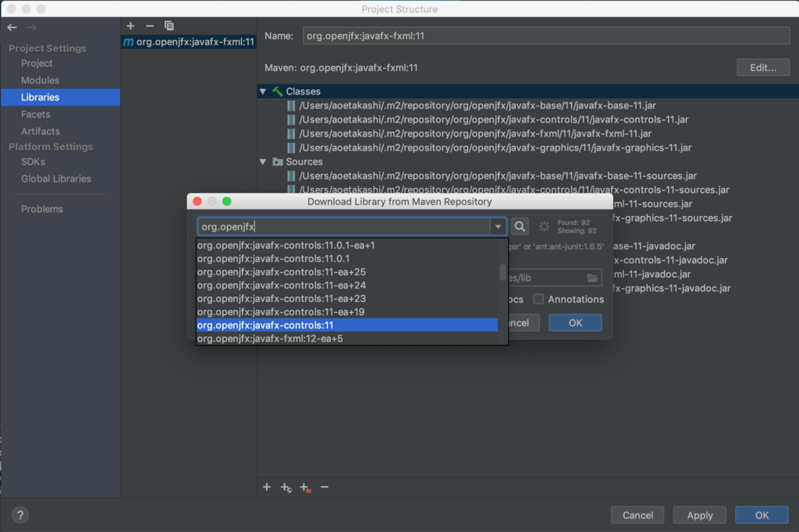Click the specify documentation URL plus-globe icon
Image resolution: width=799 pixels, height=532 pixels.
pos(286,488)
